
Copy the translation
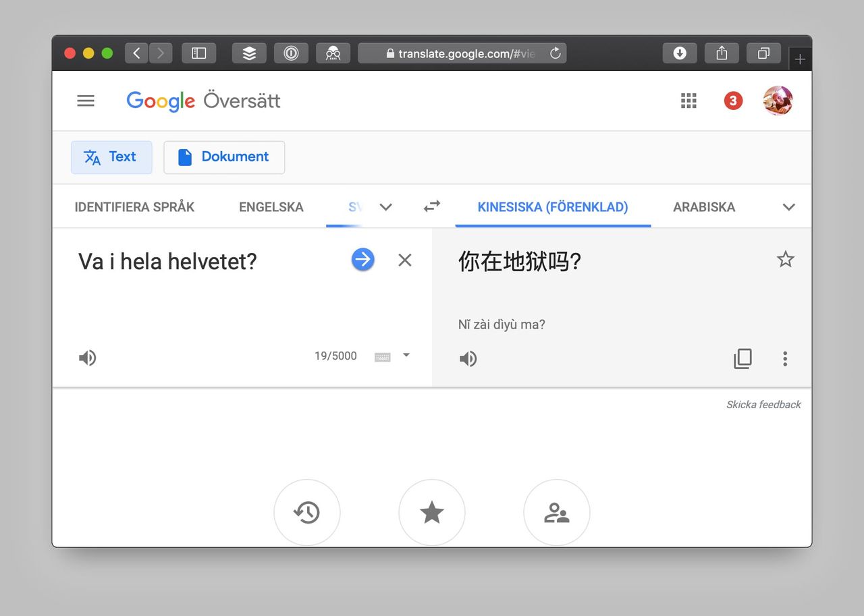[742, 358]
